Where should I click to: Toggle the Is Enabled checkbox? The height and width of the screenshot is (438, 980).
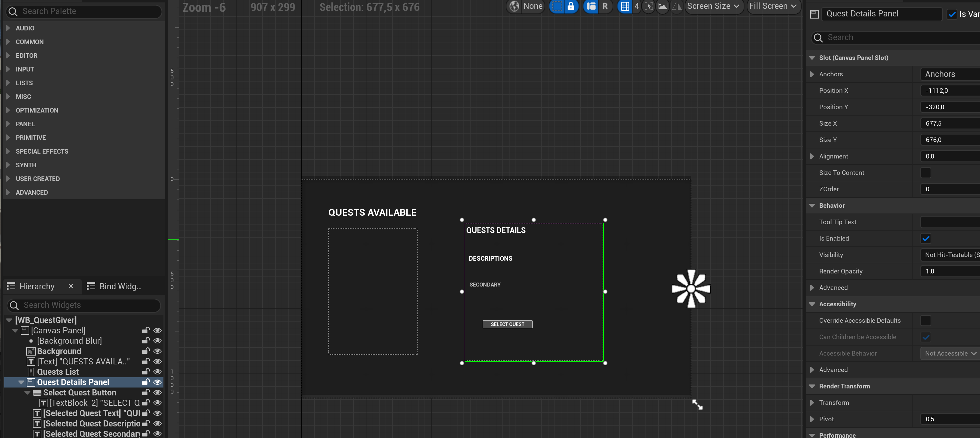pos(926,238)
